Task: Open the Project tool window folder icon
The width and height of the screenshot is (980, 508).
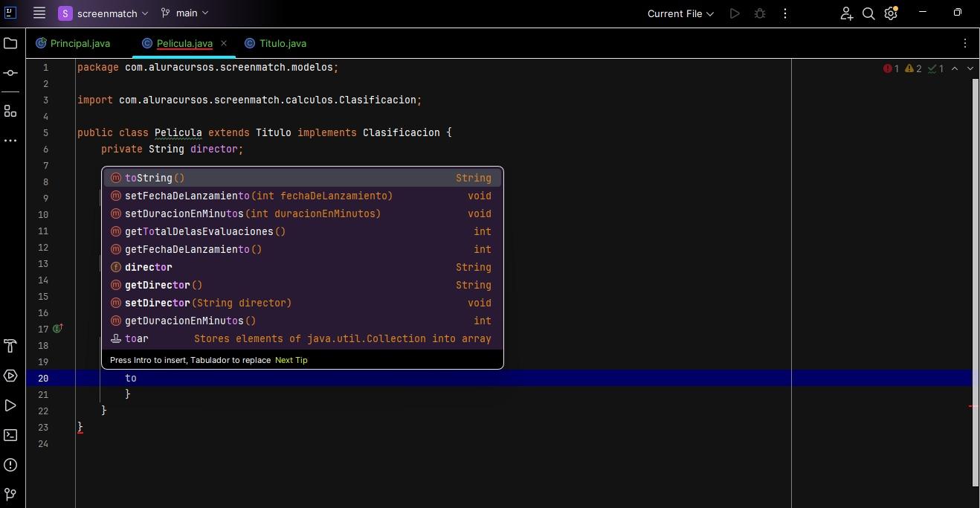Action: click(x=10, y=43)
